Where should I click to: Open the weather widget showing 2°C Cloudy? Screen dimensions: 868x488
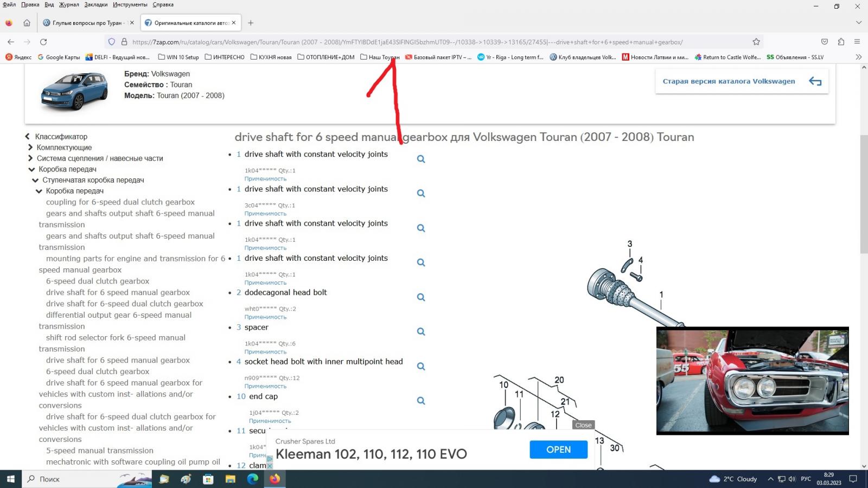pos(733,479)
